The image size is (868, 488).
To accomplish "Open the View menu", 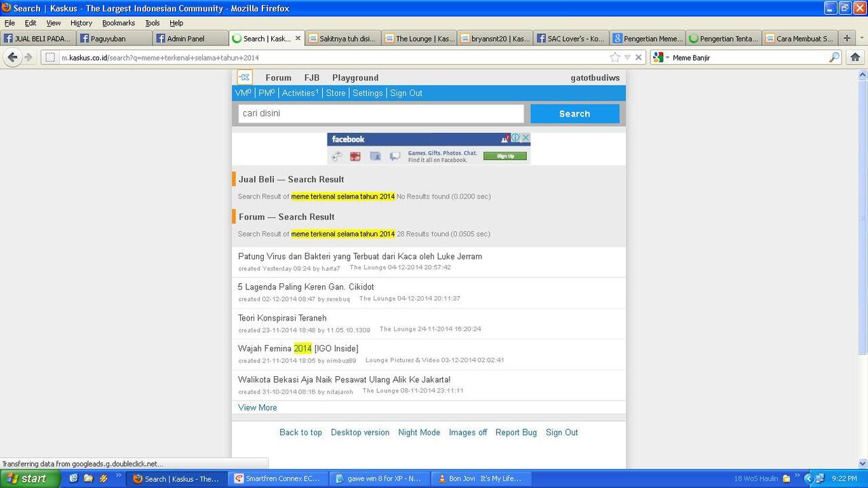I will point(54,23).
